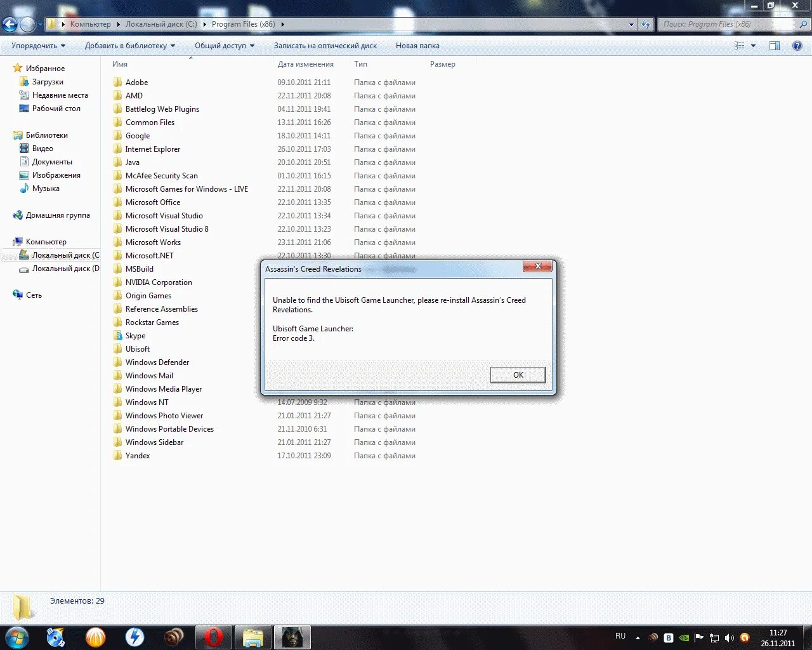This screenshot has height=650, width=812.
Task: Select Сеть in the navigation pane
Action: [x=34, y=295]
